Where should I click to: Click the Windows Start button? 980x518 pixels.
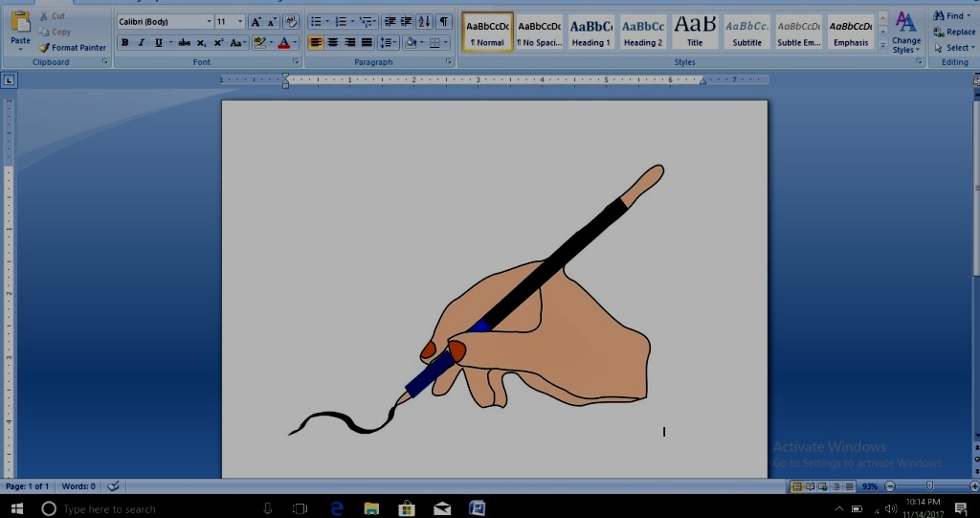pos(16,507)
